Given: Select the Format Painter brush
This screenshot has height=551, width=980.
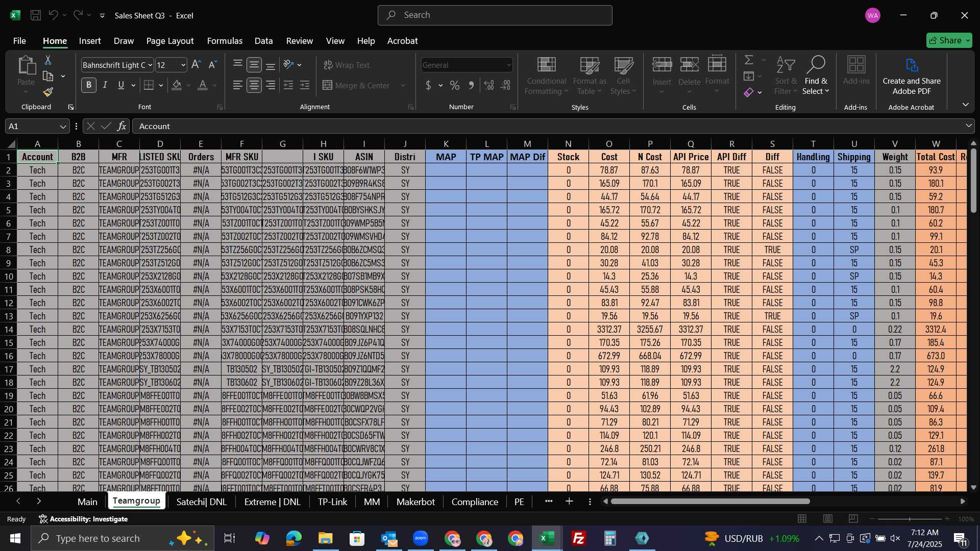Looking at the screenshot, I should 48,92.
